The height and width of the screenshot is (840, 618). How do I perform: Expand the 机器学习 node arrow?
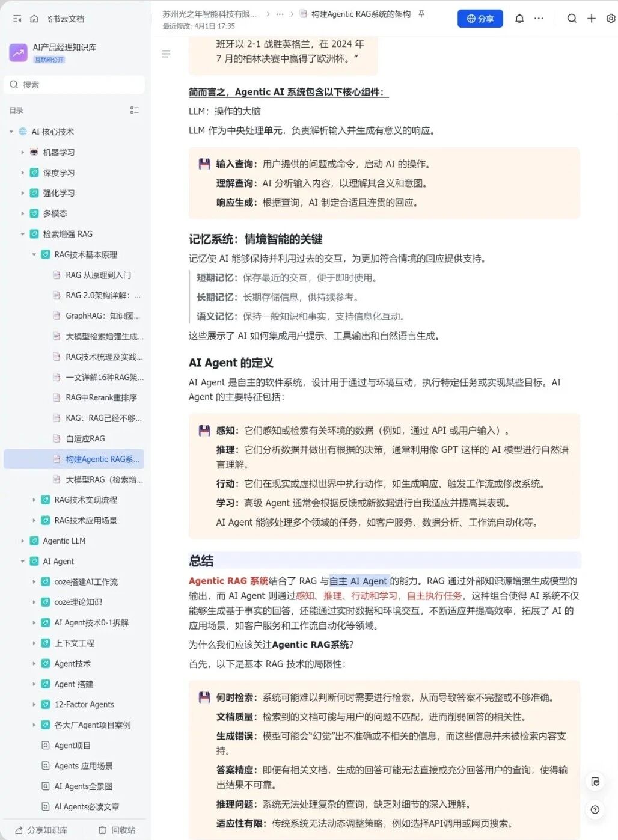tap(22, 152)
